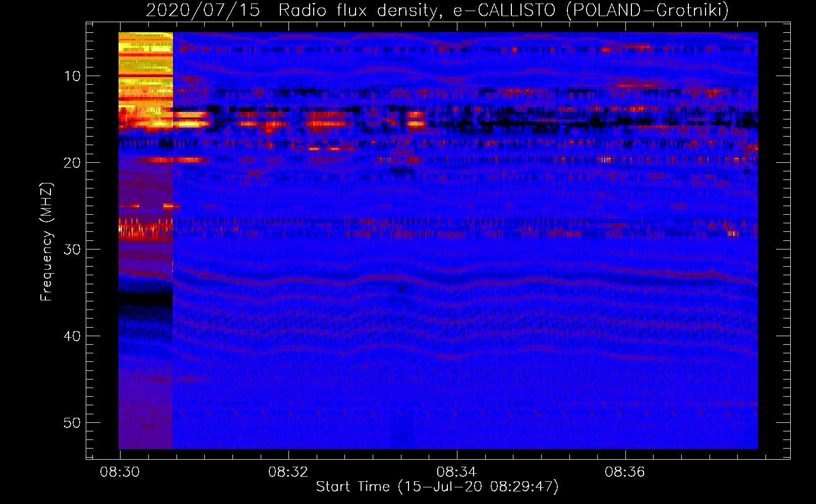Viewport: 816px width, 504px height.
Task: Click the plot title containing 'e-CALLISTO (POLAND-Grotniki)'
Action: click(x=437, y=10)
